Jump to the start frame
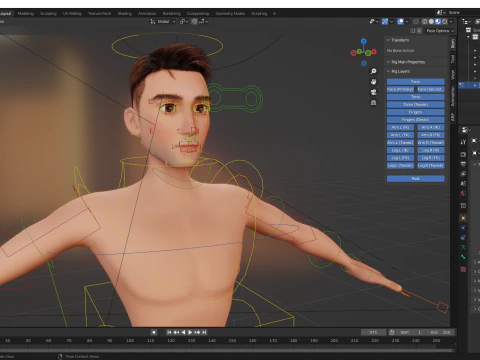This screenshot has height=360, width=480. (169, 332)
